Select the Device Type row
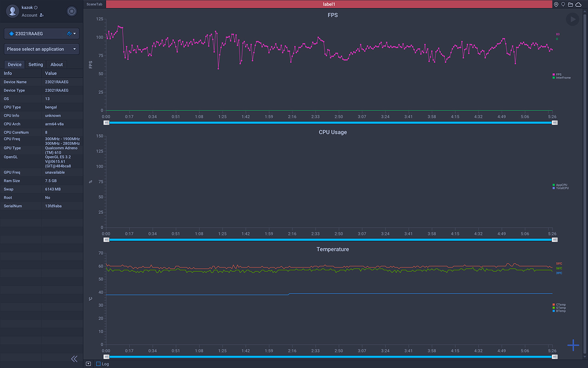 click(41, 90)
